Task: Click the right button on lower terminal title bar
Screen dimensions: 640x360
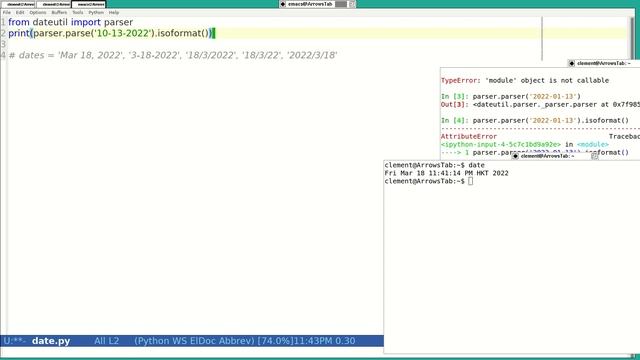Action: pos(595,156)
